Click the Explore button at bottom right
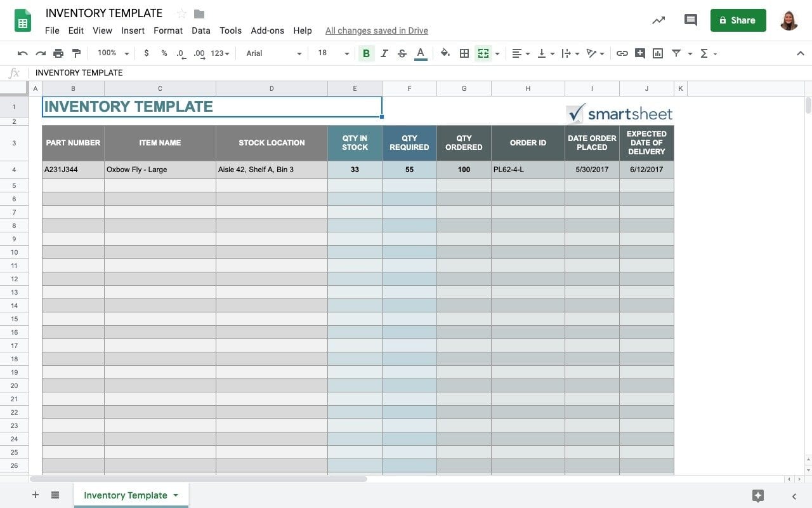This screenshot has height=508, width=812. (x=757, y=496)
